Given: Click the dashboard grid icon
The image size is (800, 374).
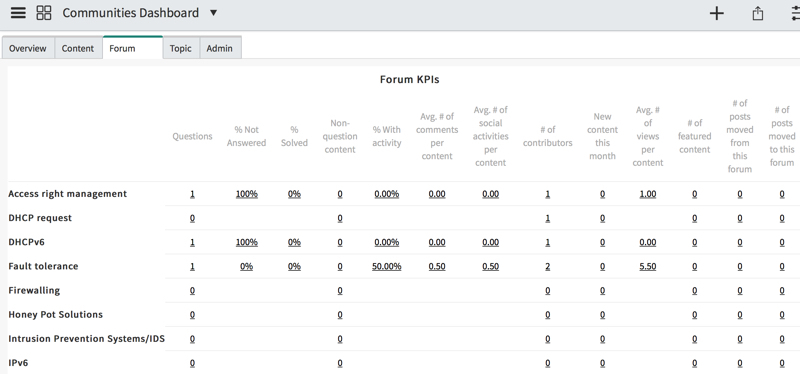Looking at the screenshot, I should click(44, 13).
